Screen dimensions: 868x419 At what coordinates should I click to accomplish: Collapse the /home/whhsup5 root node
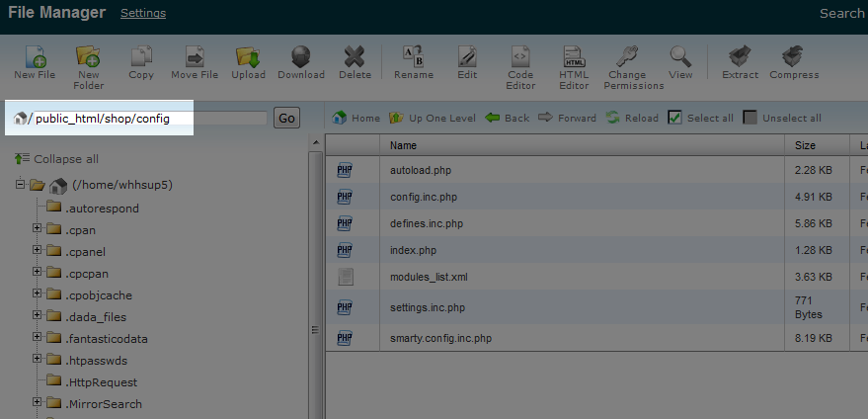[x=21, y=185]
